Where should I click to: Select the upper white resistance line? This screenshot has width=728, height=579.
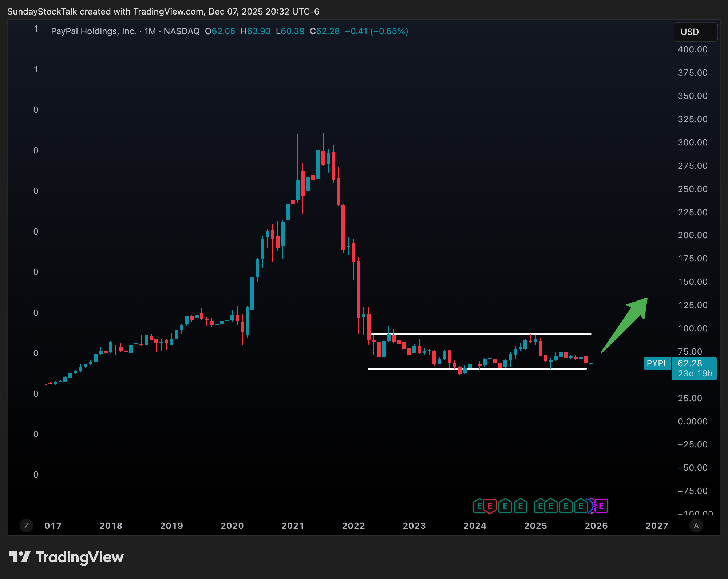[x=480, y=334]
